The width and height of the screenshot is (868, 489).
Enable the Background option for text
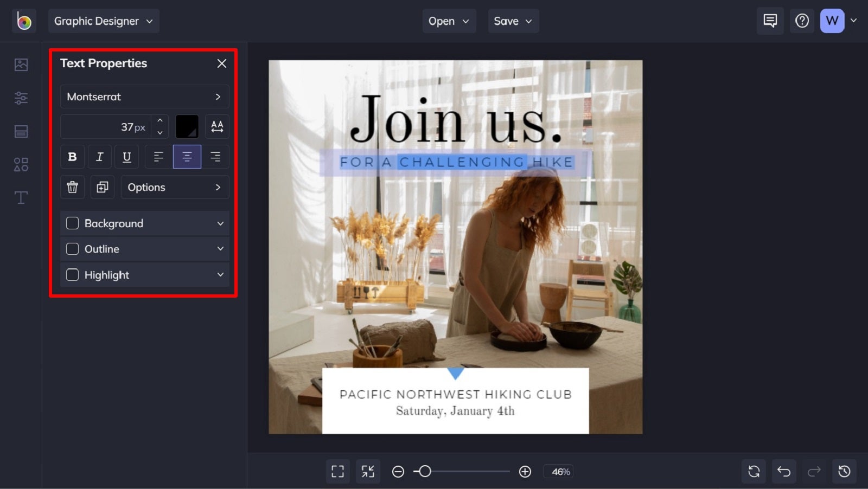tap(72, 223)
